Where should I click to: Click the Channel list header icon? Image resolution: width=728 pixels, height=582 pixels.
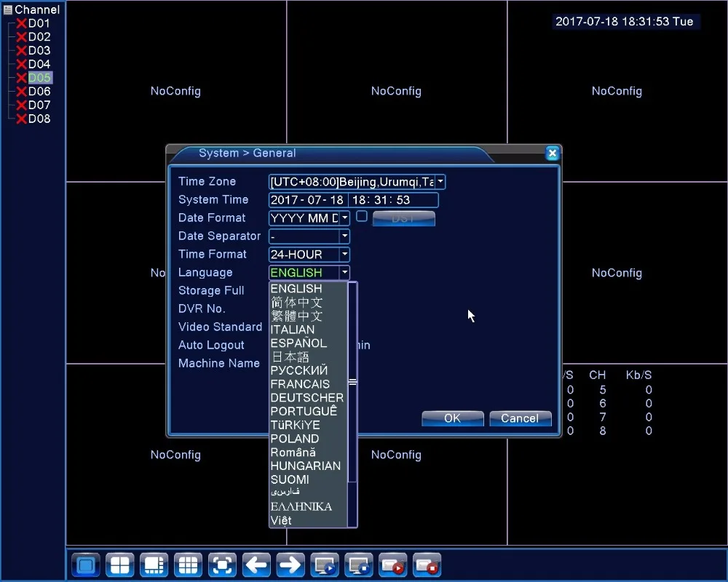pyautogui.click(x=7, y=9)
